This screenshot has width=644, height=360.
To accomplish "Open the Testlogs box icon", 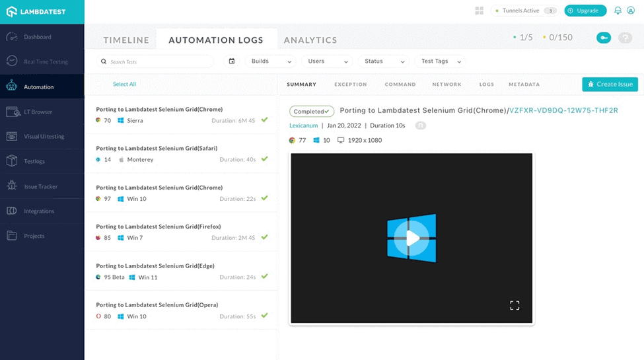I will (x=12, y=161).
